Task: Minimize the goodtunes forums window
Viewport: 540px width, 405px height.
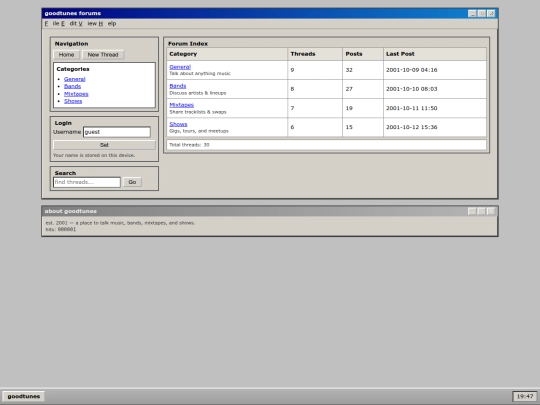Action: [x=472, y=13]
